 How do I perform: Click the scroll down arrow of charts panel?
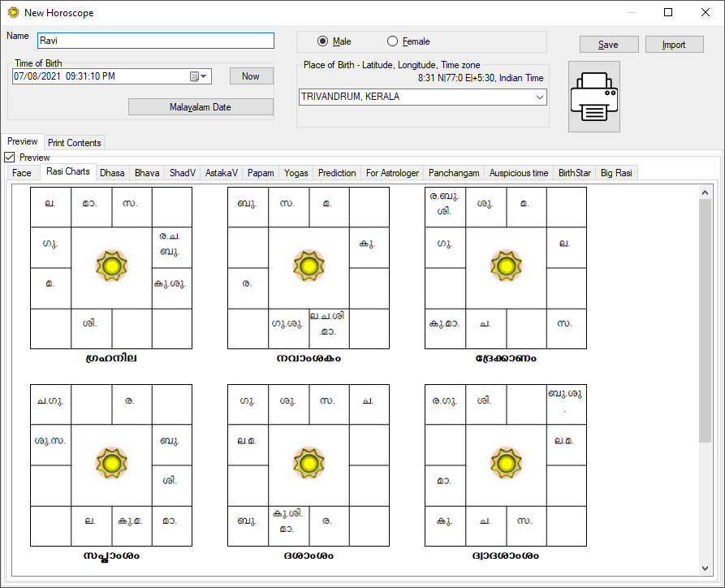coord(705,569)
